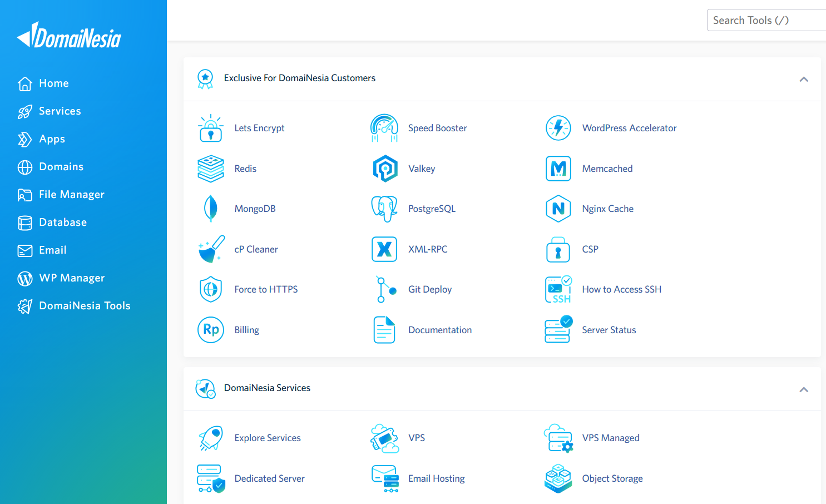This screenshot has height=504, width=826.
Task: Click the Server Status icon
Action: coord(558,329)
